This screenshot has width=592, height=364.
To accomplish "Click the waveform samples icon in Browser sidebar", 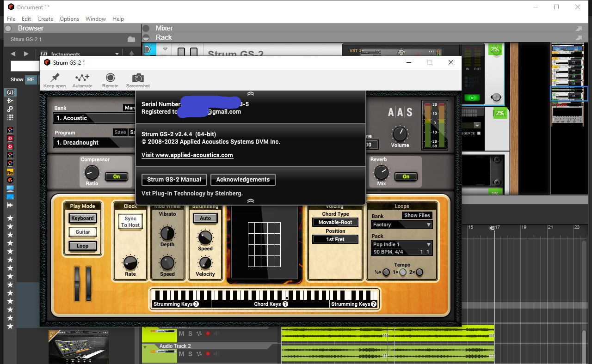I will [x=10, y=205].
